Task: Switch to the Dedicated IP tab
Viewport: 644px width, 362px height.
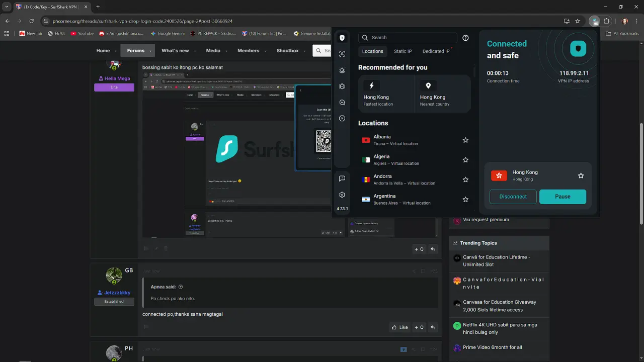Action: tap(436, 51)
